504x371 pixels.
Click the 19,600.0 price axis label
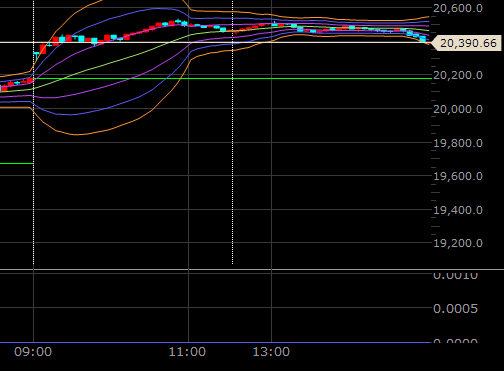tap(458, 176)
